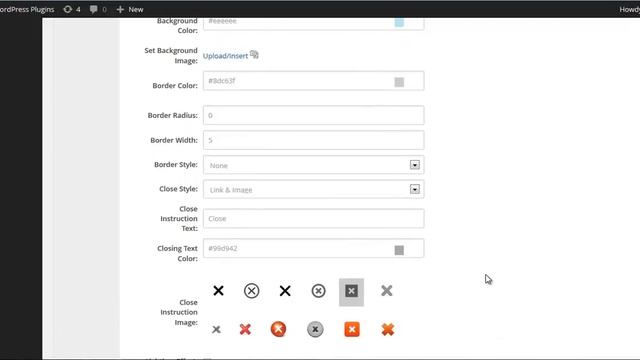Pick the orange X close image

[x=388, y=329]
